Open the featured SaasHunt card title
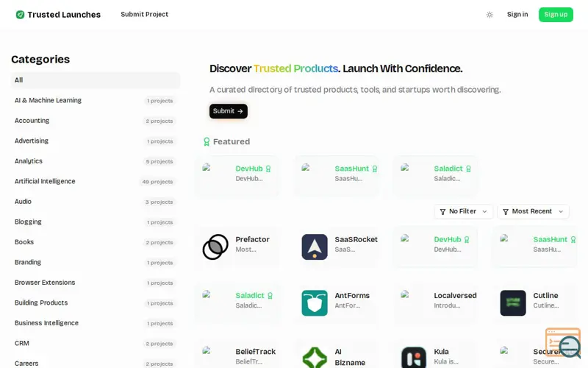Screen dimensions: 588x368 point(352,169)
